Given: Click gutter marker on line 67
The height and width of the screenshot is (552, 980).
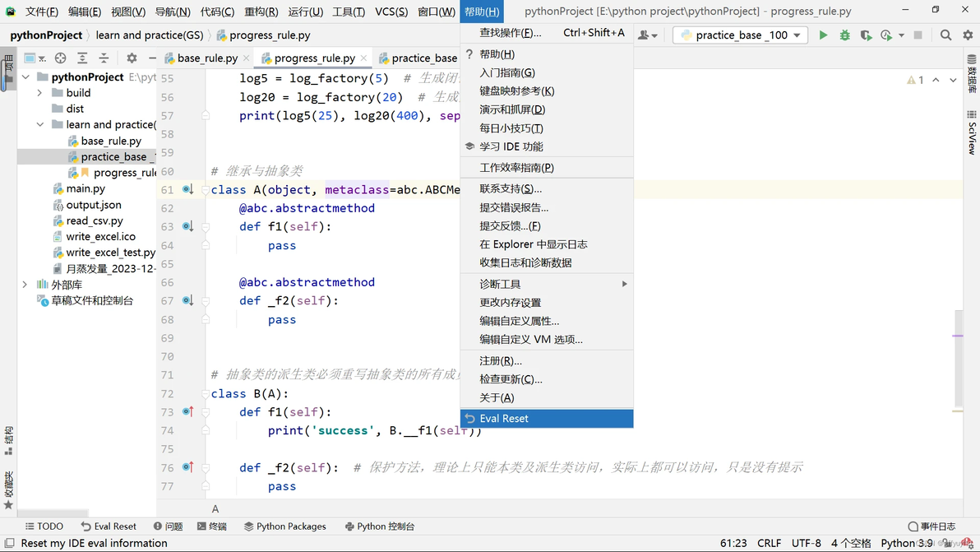Looking at the screenshot, I should click(x=187, y=301).
